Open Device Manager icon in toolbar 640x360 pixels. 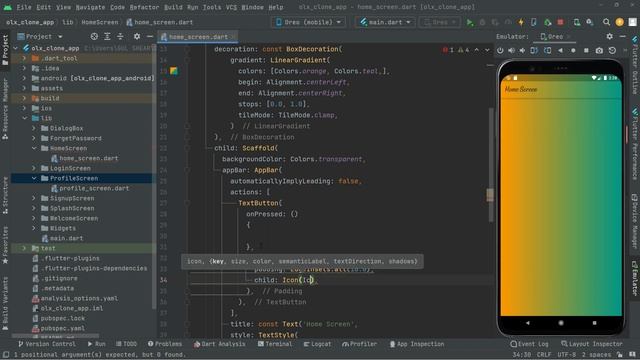[576, 22]
